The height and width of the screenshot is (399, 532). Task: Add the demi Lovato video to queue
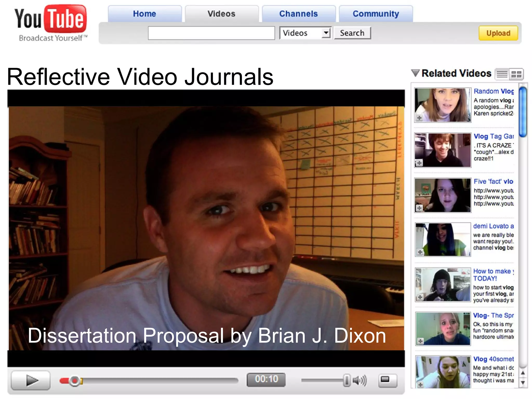tap(420, 252)
